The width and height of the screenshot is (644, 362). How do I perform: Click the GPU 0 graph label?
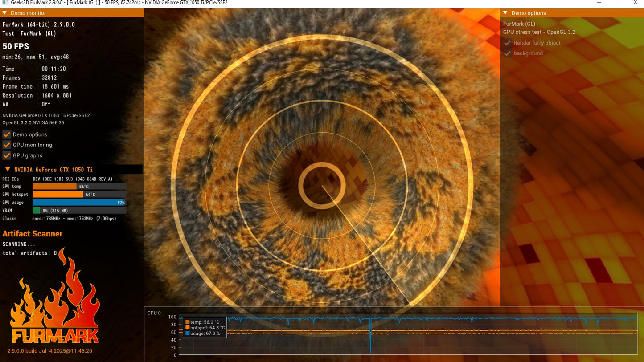[154, 313]
